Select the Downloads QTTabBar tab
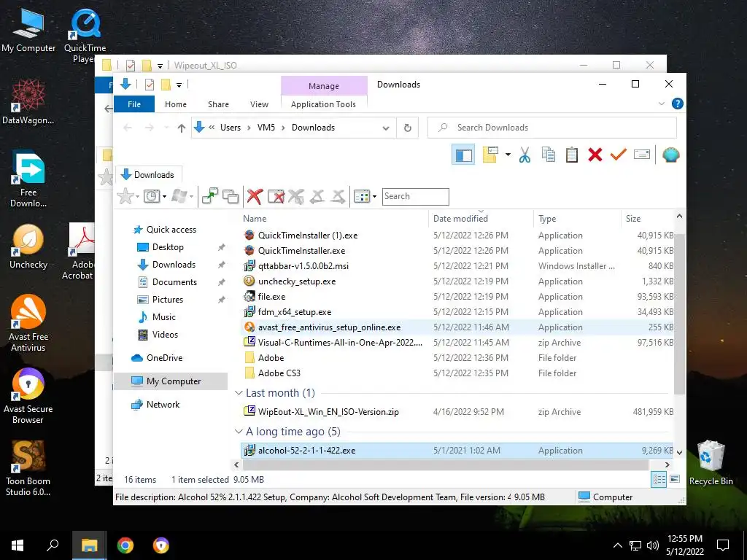The height and width of the screenshot is (560, 747). (148, 175)
